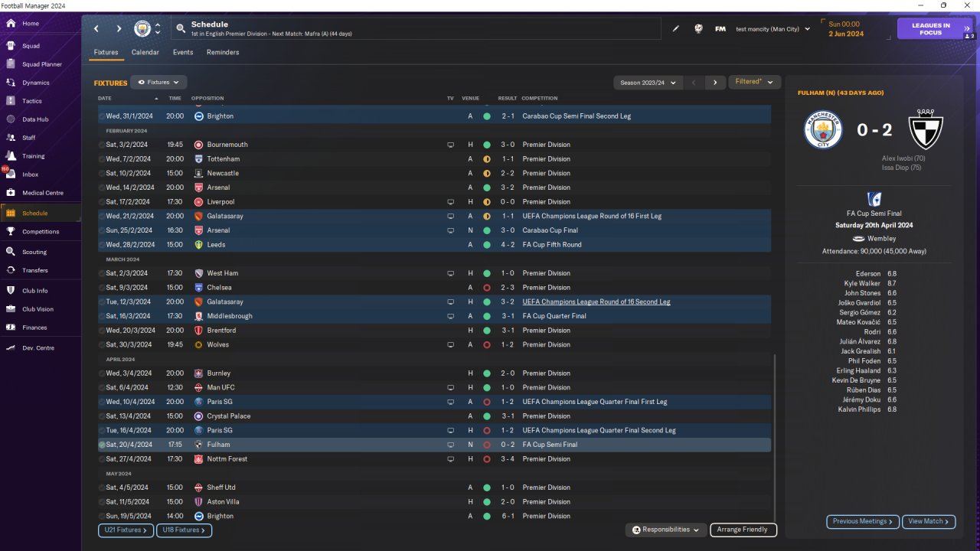Image resolution: width=980 pixels, height=551 pixels.
Task: Open the Inbox with notification badge
Action: [x=11, y=174]
